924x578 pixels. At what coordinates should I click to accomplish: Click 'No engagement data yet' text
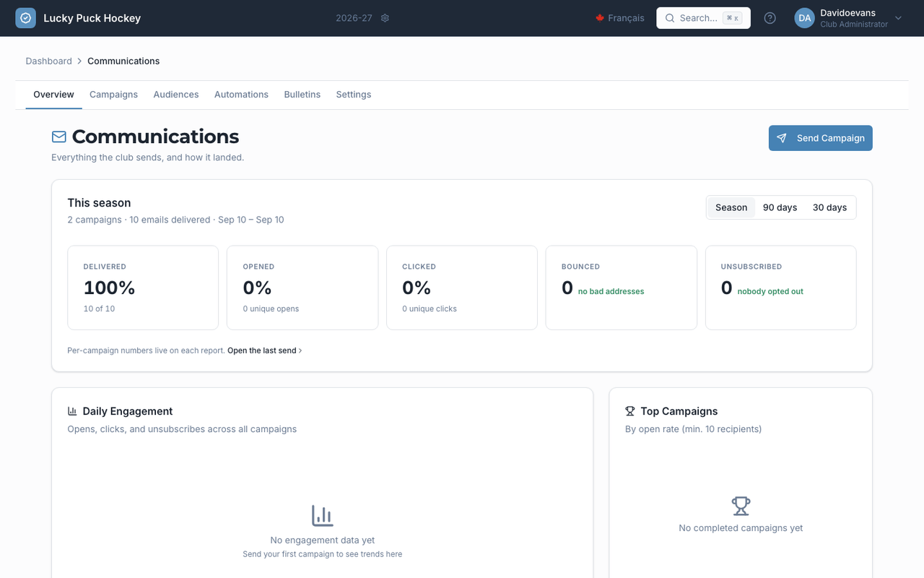(323, 540)
